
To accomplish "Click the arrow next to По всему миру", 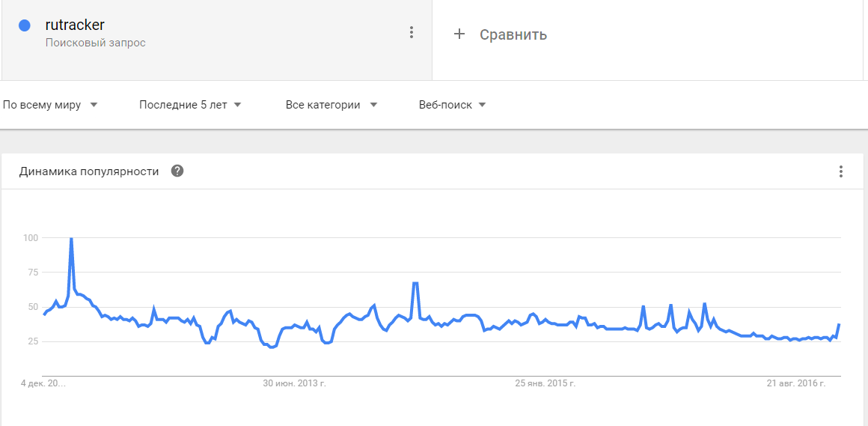I will [94, 106].
